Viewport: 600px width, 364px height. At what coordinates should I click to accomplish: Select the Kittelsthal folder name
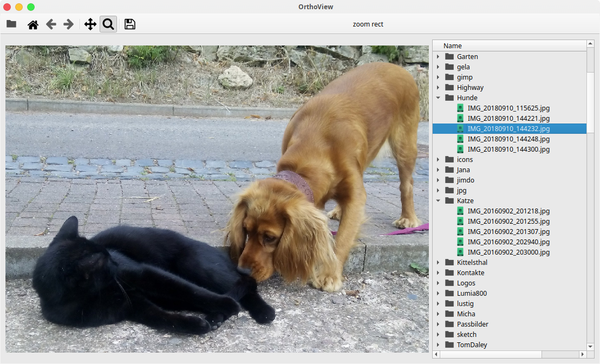472,263
